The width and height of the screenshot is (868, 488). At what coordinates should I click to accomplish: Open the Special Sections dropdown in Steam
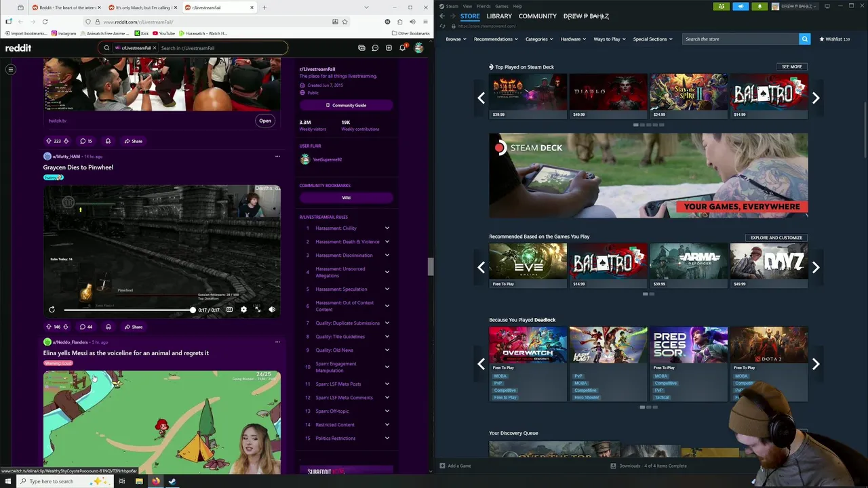pos(653,39)
